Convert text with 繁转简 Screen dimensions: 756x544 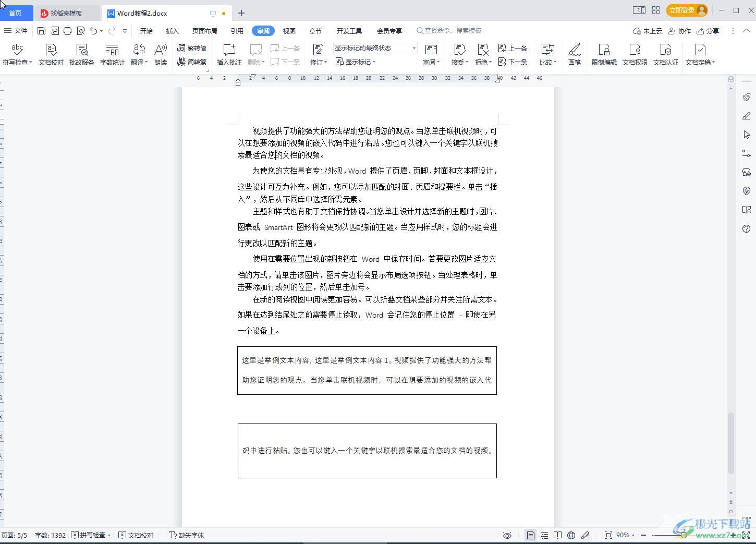[192, 49]
